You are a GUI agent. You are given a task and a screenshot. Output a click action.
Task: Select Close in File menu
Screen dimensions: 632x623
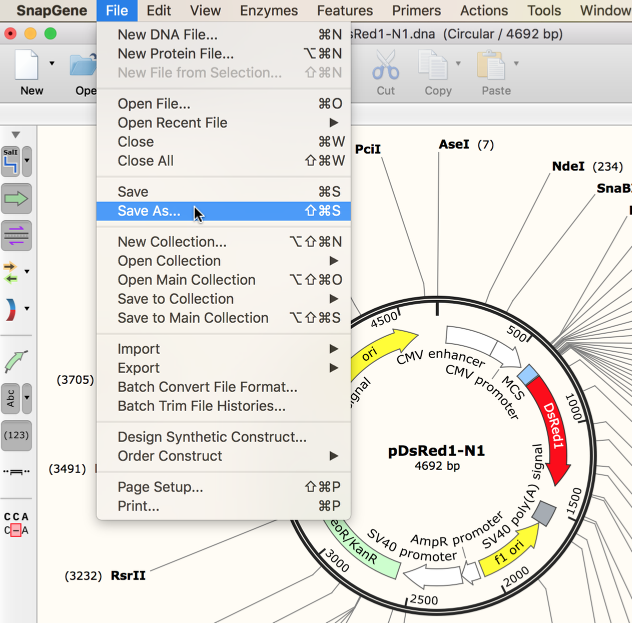point(224,142)
